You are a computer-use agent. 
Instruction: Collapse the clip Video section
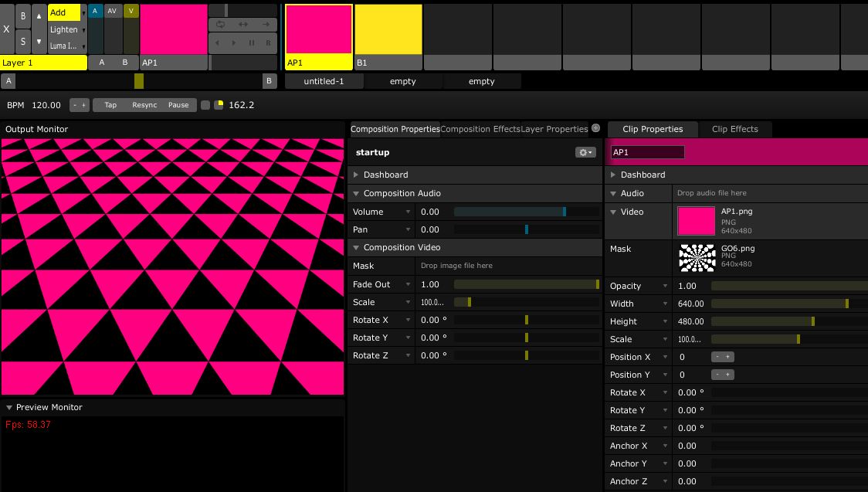click(613, 212)
